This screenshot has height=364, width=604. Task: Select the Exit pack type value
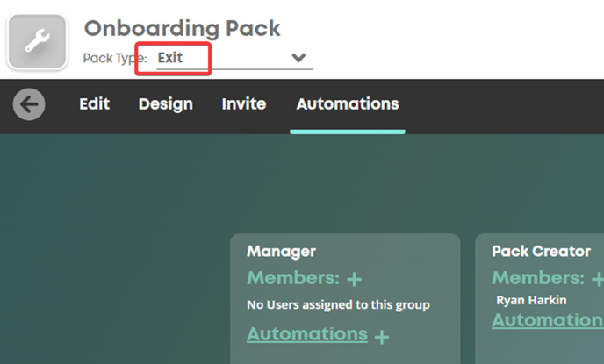coord(170,58)
